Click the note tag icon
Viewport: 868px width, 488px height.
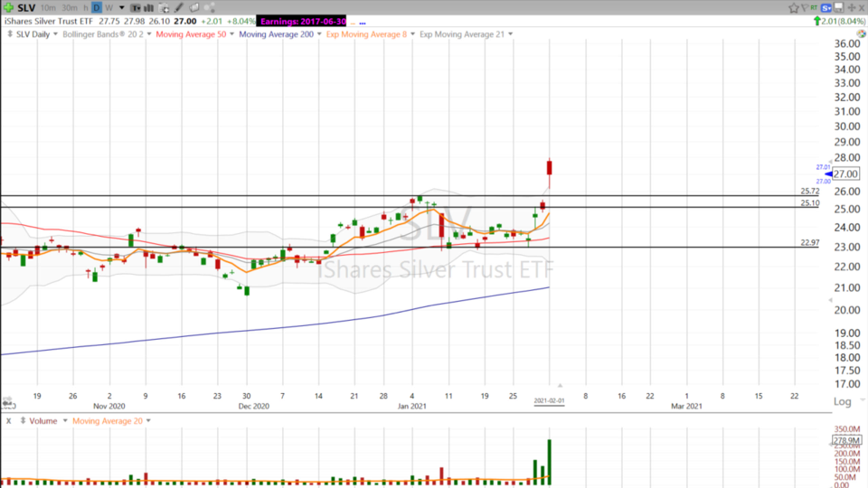194,8
